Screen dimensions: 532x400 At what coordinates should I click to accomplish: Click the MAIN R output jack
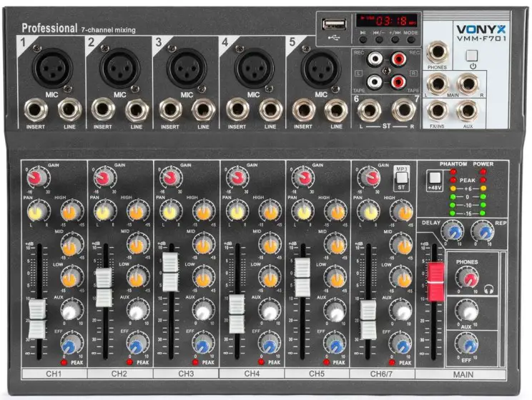coord(468,84)
